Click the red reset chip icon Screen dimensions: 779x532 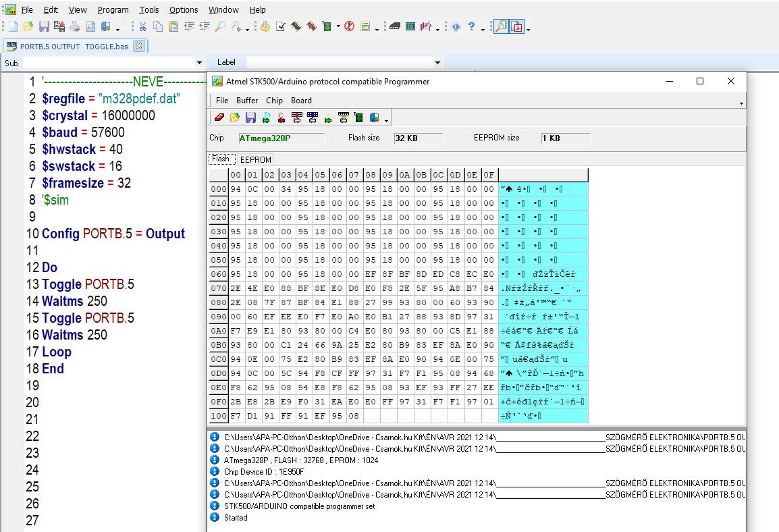281,118
